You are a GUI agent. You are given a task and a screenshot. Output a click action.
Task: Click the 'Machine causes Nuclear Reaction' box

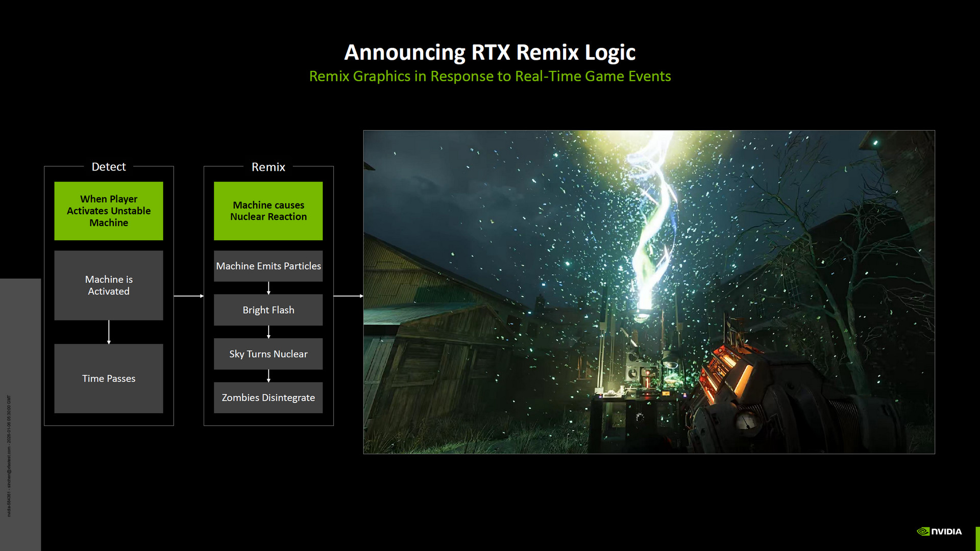(x=268, y=211)
